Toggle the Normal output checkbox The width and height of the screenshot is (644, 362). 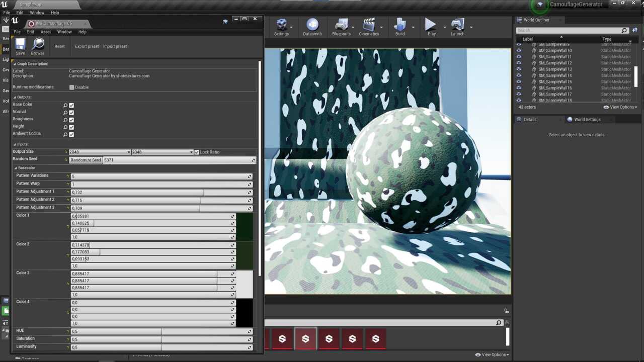[x=71, y=113]
